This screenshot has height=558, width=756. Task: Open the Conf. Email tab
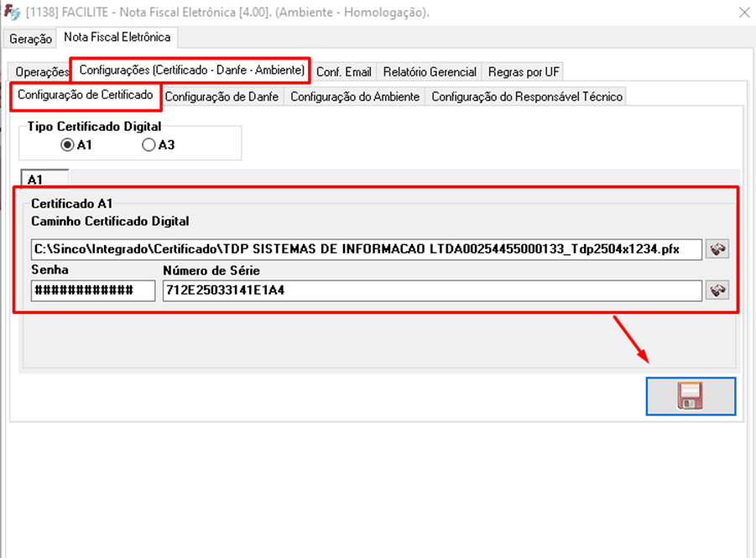coord(344,72)
